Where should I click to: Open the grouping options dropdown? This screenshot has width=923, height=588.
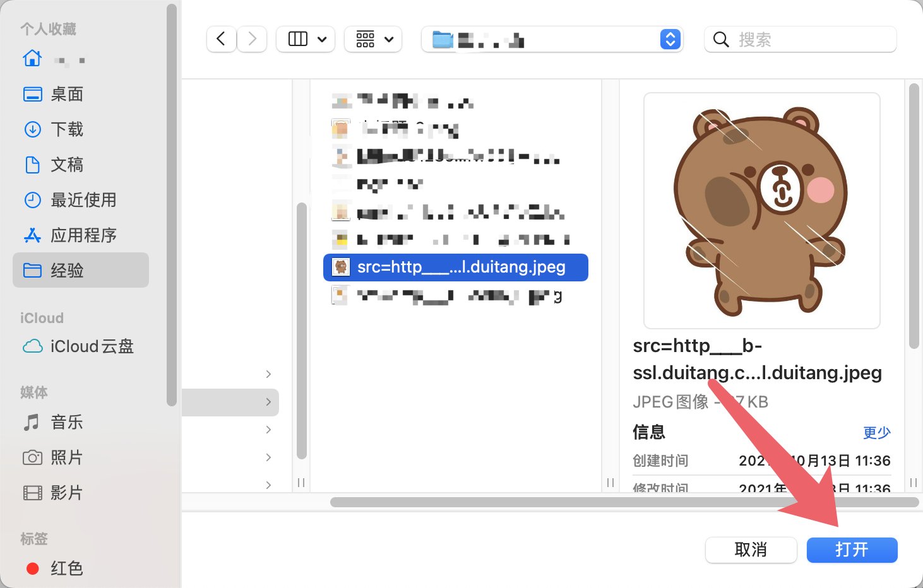pos(373,38)
